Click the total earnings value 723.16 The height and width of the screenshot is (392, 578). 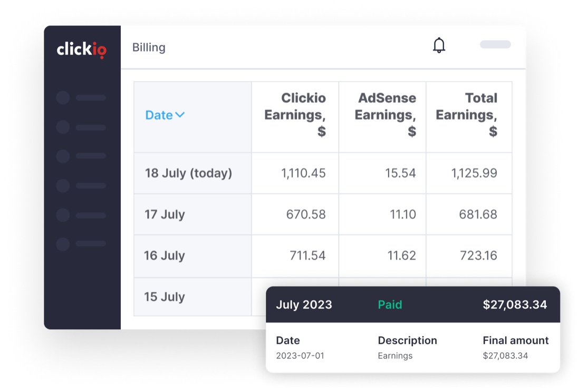pos(478,256)
